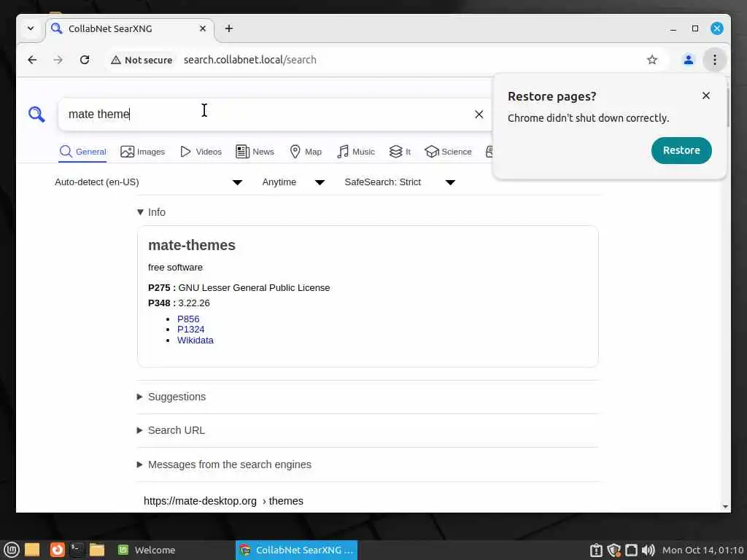Switch to the Welcome window in taskbar
747x560 pixels.
click(x=147, y=551)
